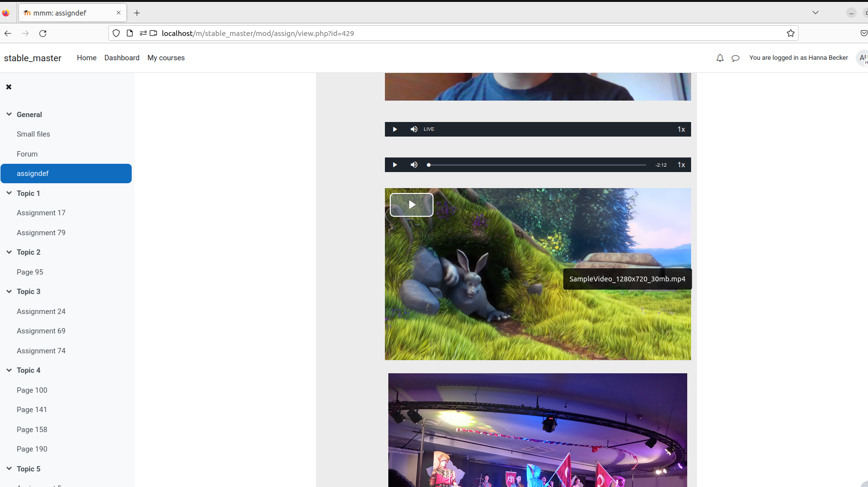Open Small files in course index
Viewport: 868px width, 487px height.
click(33, 134)
